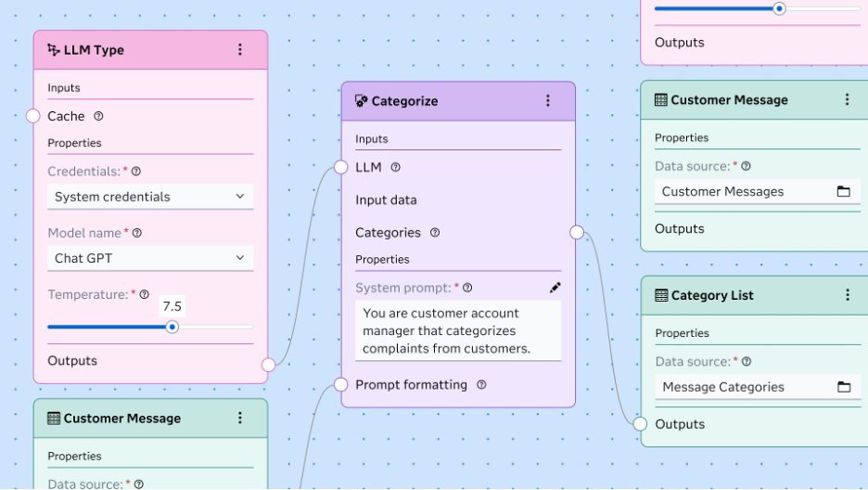Show help for Credentials in LLM Type
This screenshot has height=490, width=868.
(136, 172)
